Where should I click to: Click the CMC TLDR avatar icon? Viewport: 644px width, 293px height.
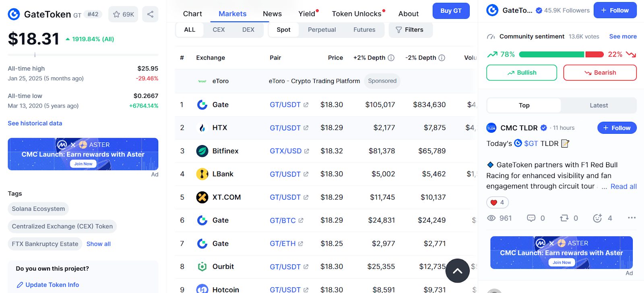(x=491, y=128)
